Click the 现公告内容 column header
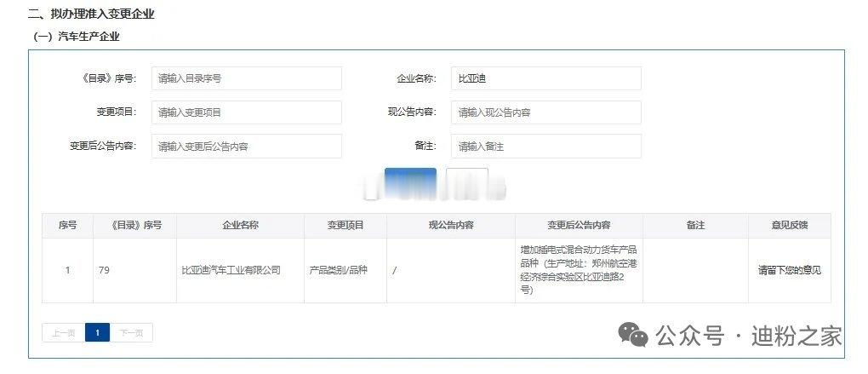The height and width of the screenshot is (374, 868). (451, 226)
